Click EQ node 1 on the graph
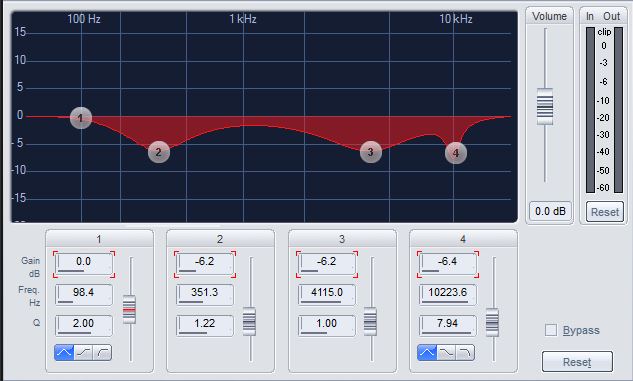633x381 pixels. click(x=81, y=118)
